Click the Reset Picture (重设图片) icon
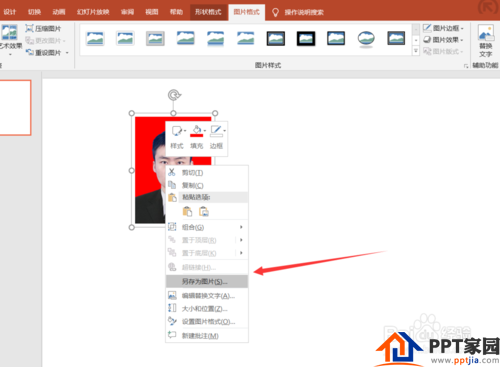The height and width of the screenshot is (367, 500). click(29, 53)
